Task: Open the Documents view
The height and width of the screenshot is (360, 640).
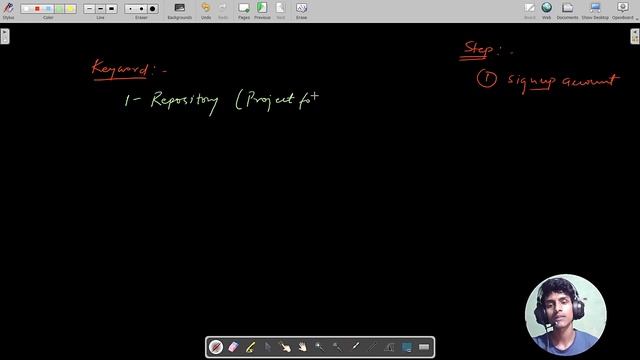Action: click(x=567, y=10)
